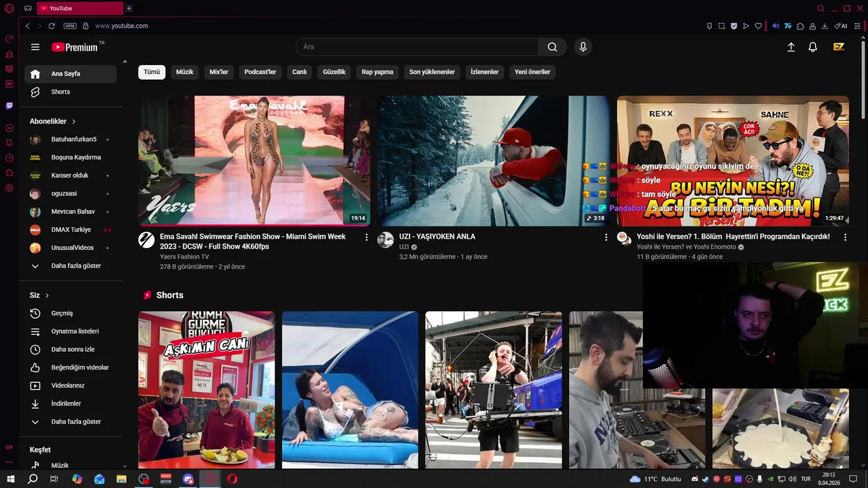Open the YouTube hamburger guide menu
The width and height of the screenshot is (868, 488).
tap(35, 47)
